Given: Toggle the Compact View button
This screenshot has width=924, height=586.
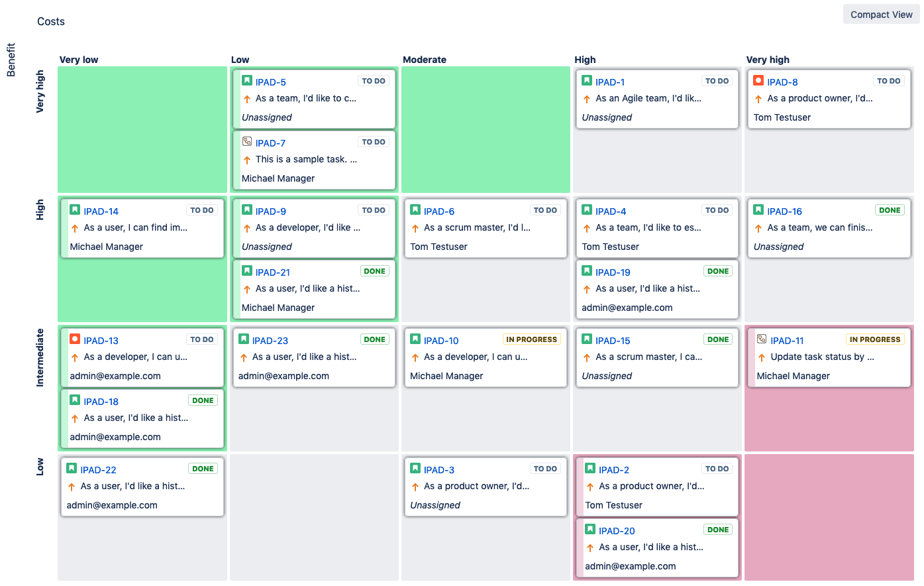Looking at the screenshot, I should coord(881,15).
